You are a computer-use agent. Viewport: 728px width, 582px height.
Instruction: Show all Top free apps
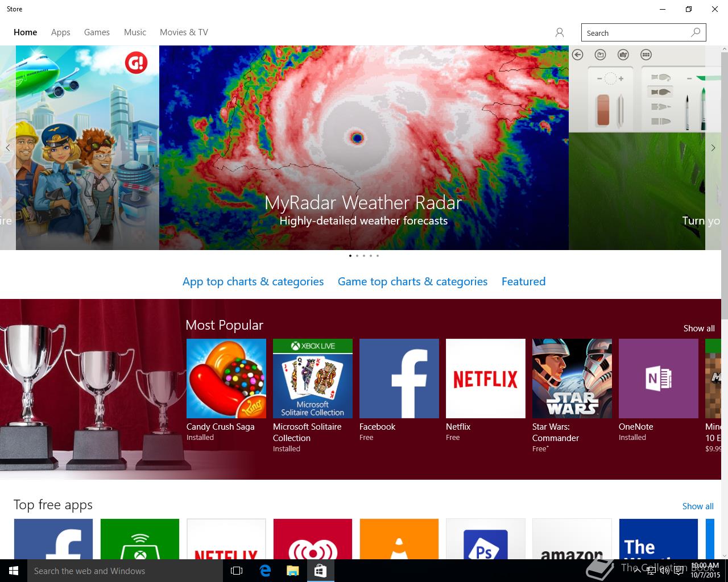pos(698,506)
